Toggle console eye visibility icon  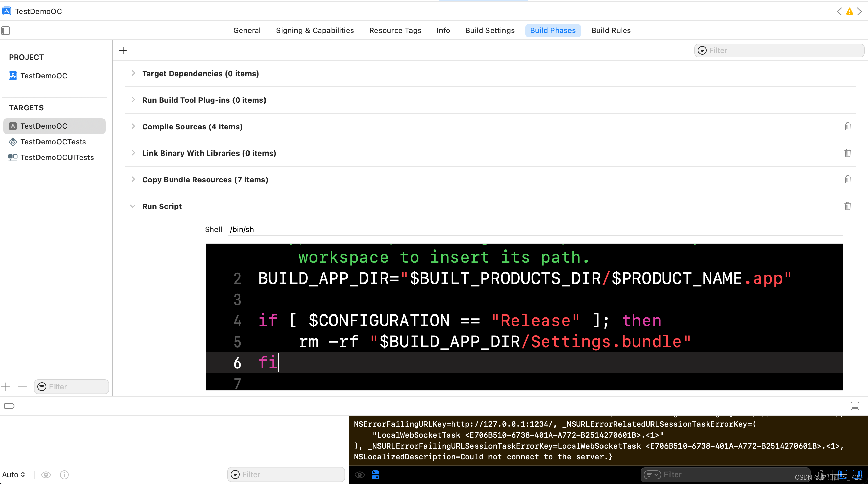tap(359, 474)
